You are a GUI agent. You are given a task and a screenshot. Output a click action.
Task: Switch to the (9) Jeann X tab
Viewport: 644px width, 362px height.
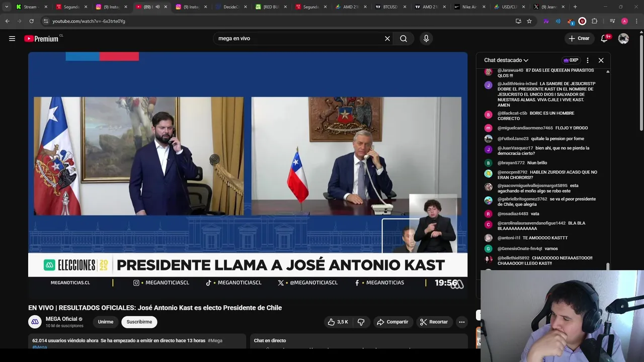(x=549, y=7)
